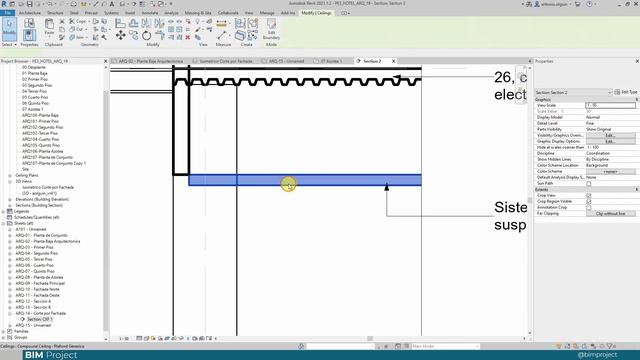
Task: Click the Create Group icon
Action: (x=253, y=23)
